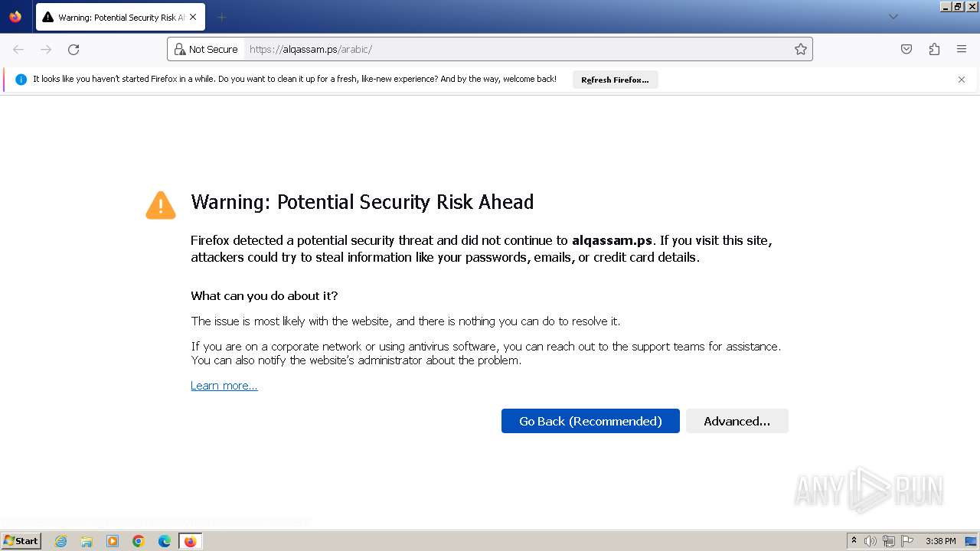Expand the Advanced options
The width and height of the screenshot is (980, 551).
tap(737, 421)
